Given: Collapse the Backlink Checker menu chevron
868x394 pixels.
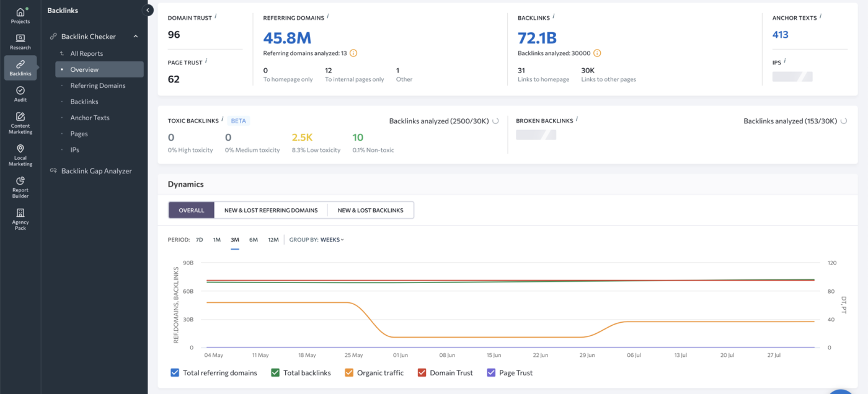Looking at the screenshot, I should [136, 37].
